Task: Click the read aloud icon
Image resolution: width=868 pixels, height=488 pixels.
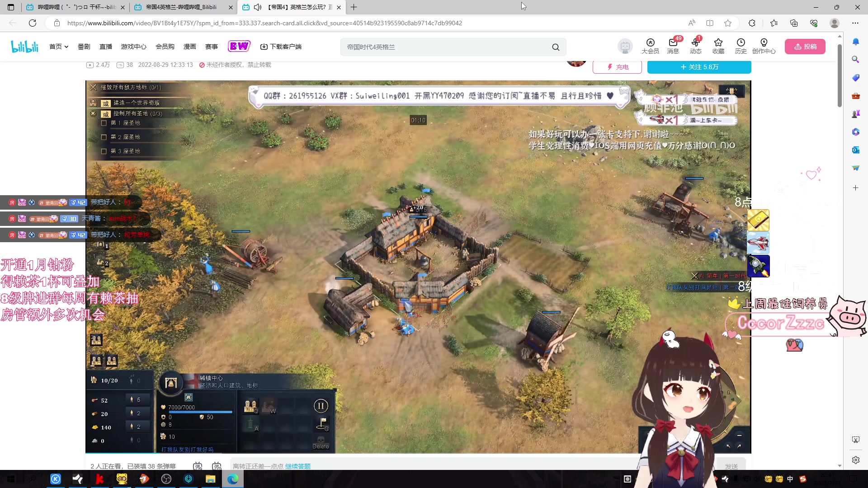Action: (x=692, y=23)
